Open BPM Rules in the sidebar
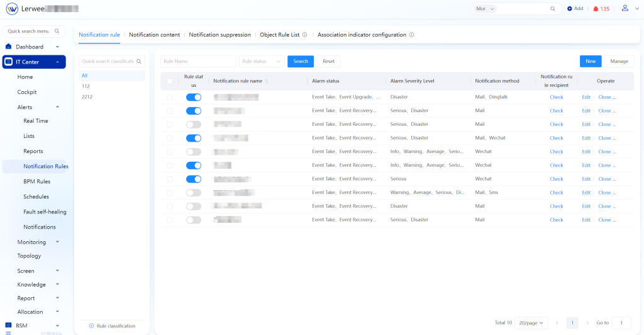This screenshot has width=644, height=335. coord(36,181)
